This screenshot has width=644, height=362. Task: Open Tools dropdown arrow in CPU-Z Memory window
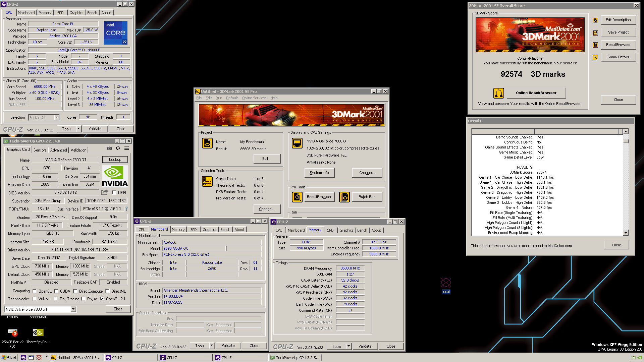pyautogui.click(x=348, y=346)
